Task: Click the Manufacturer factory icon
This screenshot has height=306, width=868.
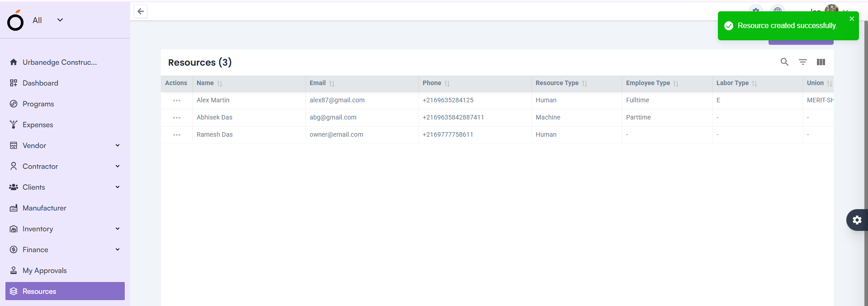Action: tap(14, 208)
